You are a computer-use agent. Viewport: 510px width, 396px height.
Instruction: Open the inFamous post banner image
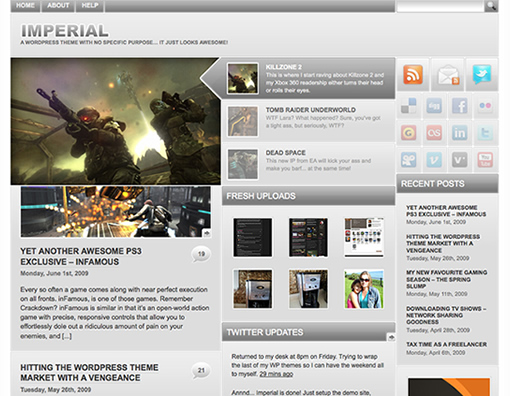[115, 212]
